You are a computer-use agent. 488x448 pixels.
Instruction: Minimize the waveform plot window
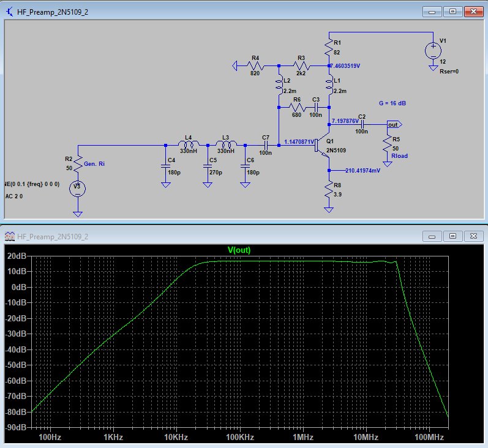pos(432,236)
